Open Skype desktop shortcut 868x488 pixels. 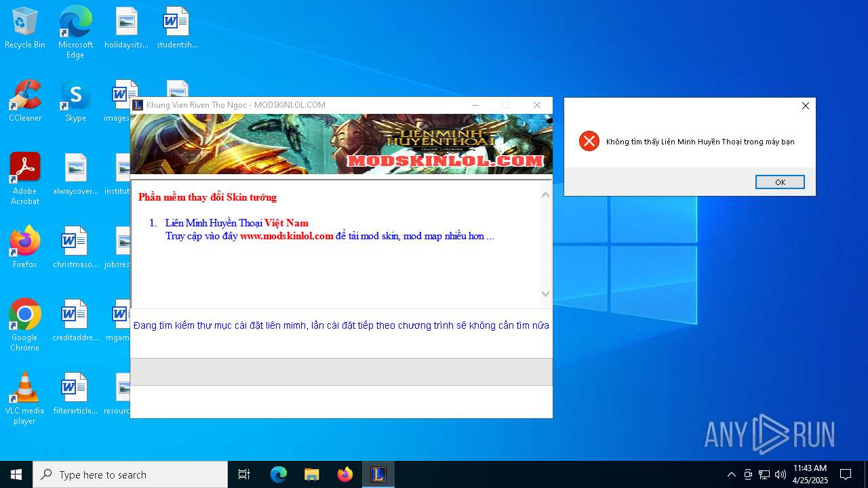pyautogui.click(x=75, y=101)
